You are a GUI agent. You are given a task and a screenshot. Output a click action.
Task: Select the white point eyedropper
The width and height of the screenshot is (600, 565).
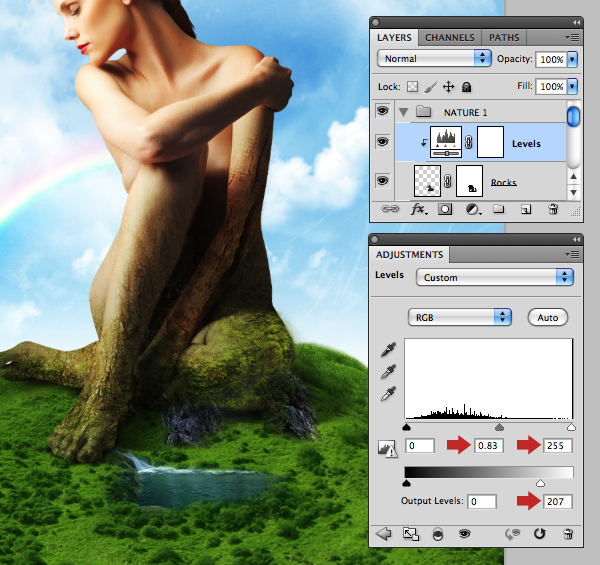click(x=388, y=394)
